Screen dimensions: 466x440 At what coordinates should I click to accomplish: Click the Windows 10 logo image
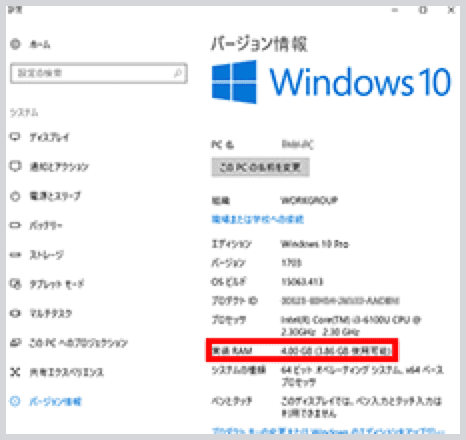(331, 82)
